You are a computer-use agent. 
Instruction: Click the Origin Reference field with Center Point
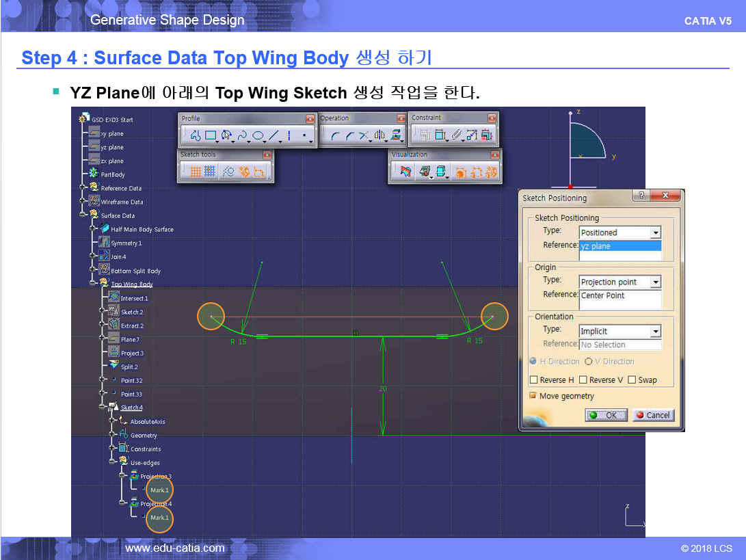pos(620,296)
